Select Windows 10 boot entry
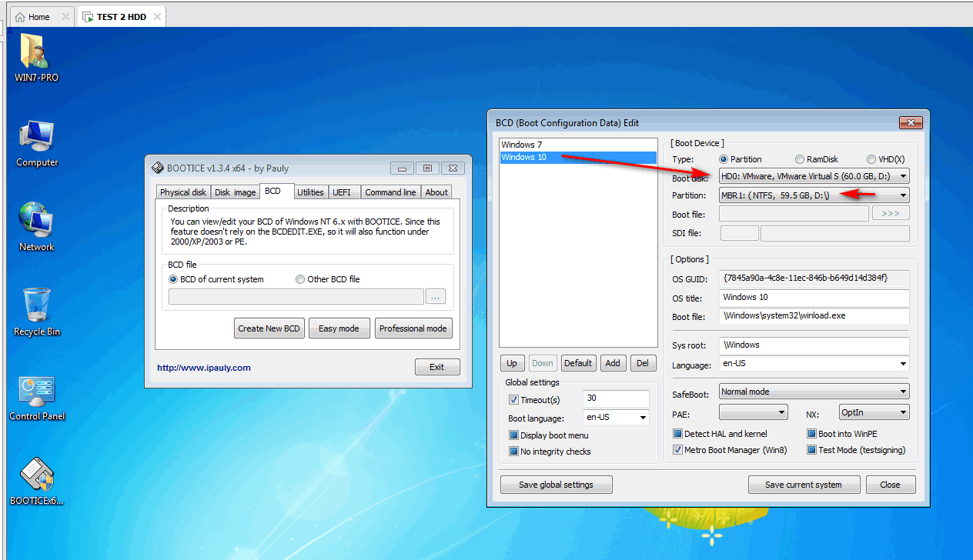 (578, 158)
